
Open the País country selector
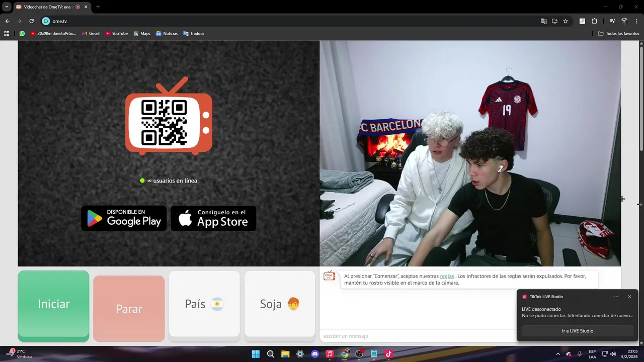204,304
